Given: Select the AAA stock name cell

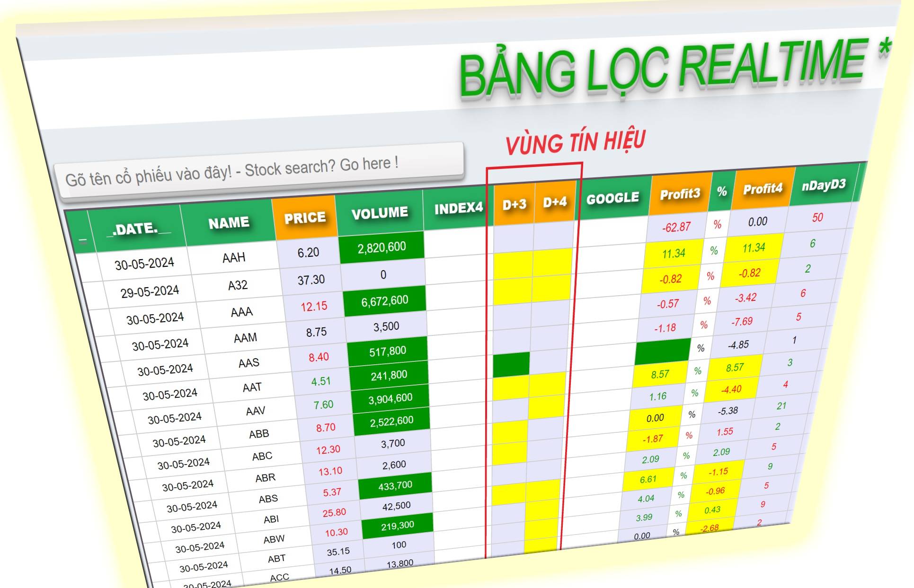Looking at the screenshot, I should pyautogui.click(x=241, y=312).
